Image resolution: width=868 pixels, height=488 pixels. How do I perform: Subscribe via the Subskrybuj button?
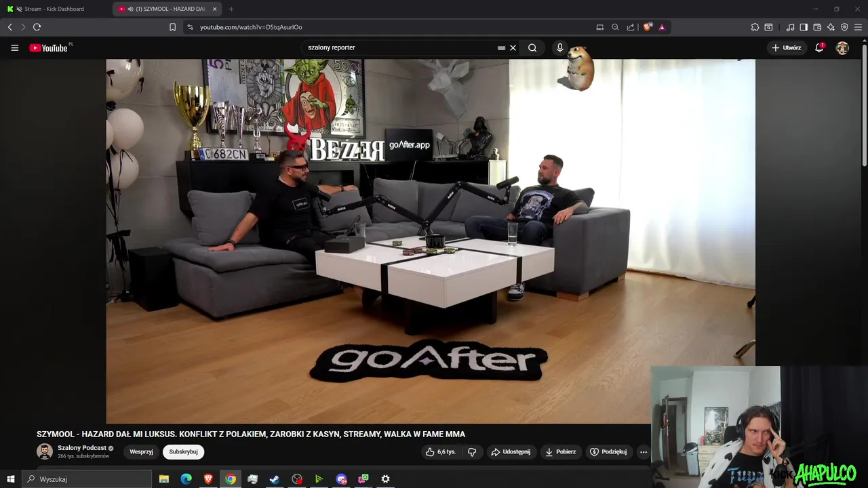183,451
